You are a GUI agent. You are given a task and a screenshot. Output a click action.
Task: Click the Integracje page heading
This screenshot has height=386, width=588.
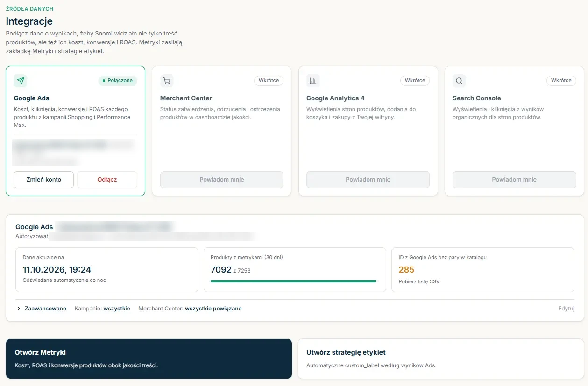[x=29, y=21]
